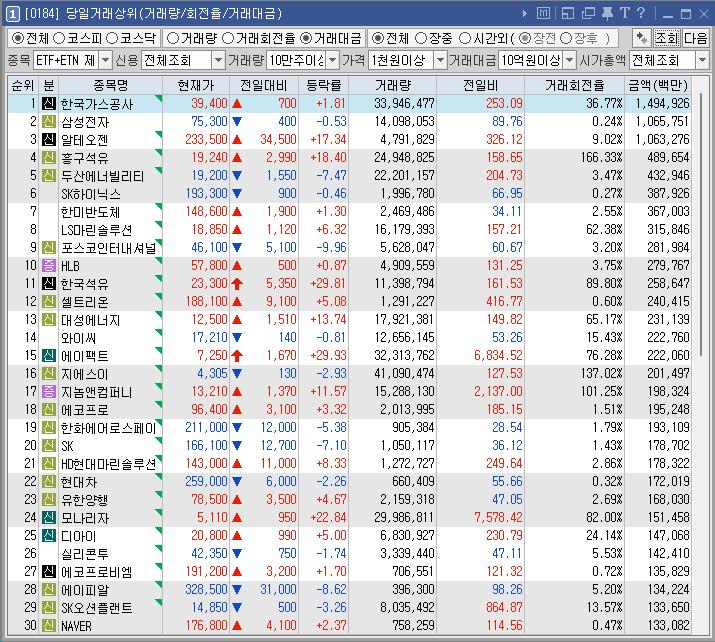Image resolution: width=715 pixels, height=642 pixels.
Task: Click the duplicate window icon in title bar
Action: point(588,13)
